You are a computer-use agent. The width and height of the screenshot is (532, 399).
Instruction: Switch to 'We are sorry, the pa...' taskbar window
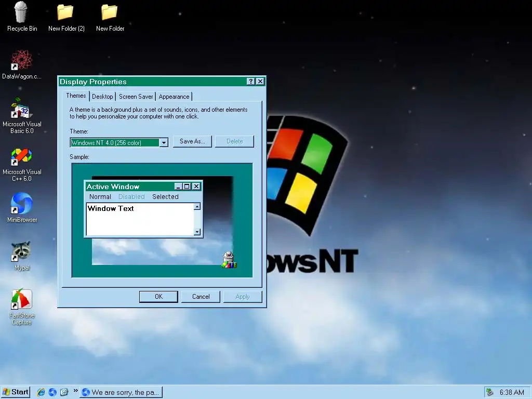click(x=121, y=392)
